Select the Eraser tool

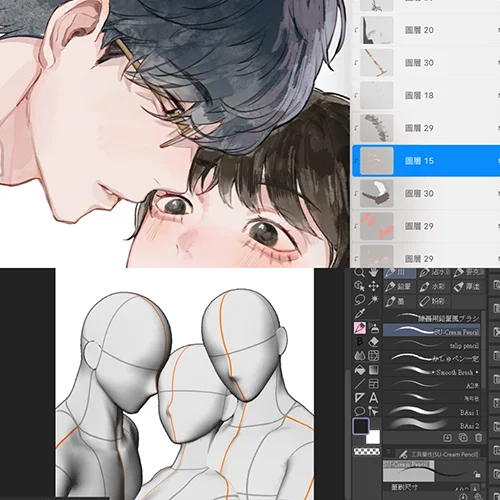pyautogui.click(x=374, y=342)
